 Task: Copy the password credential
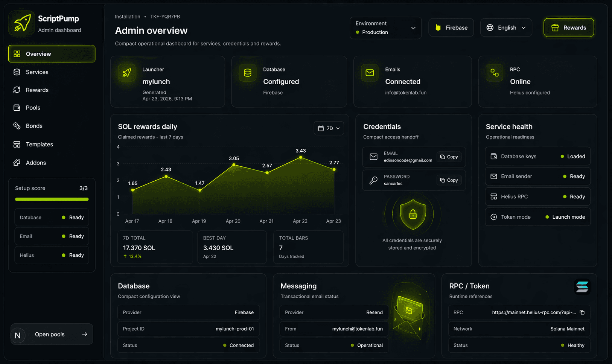click(x=449, y=180)
